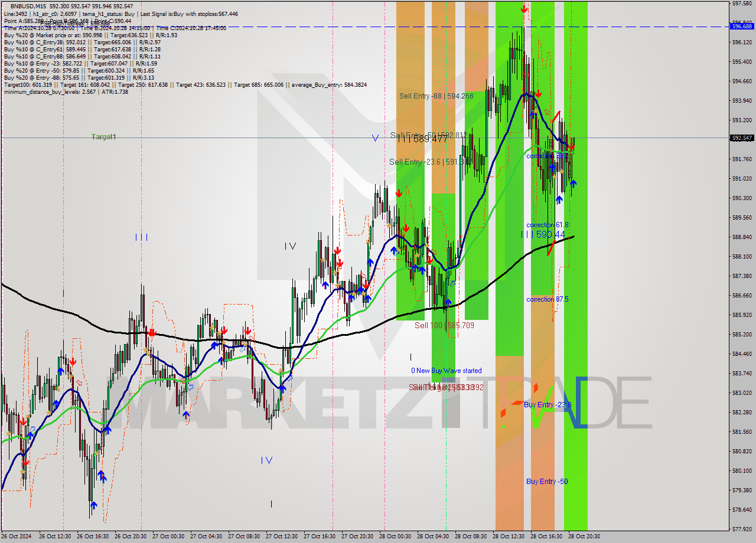Click the 585.200 price axis label
The width and height of the screenshot is (756, 543).
(x=742, y=335)
